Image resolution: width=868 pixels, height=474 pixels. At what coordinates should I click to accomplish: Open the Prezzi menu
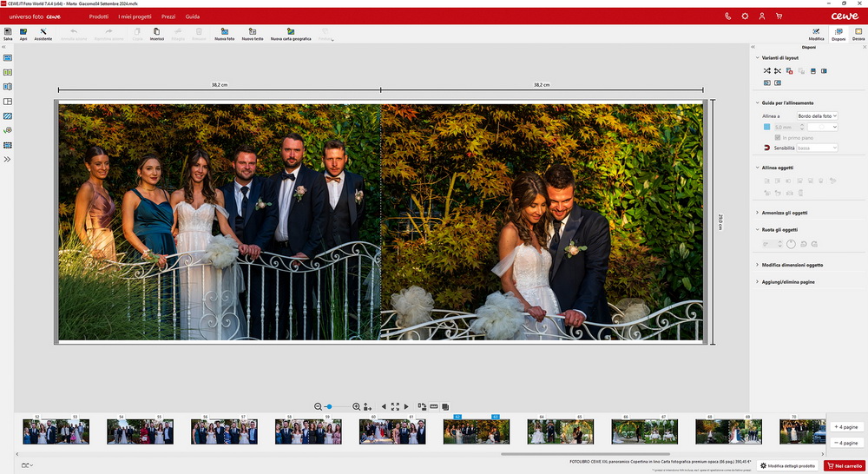point(168,16)
